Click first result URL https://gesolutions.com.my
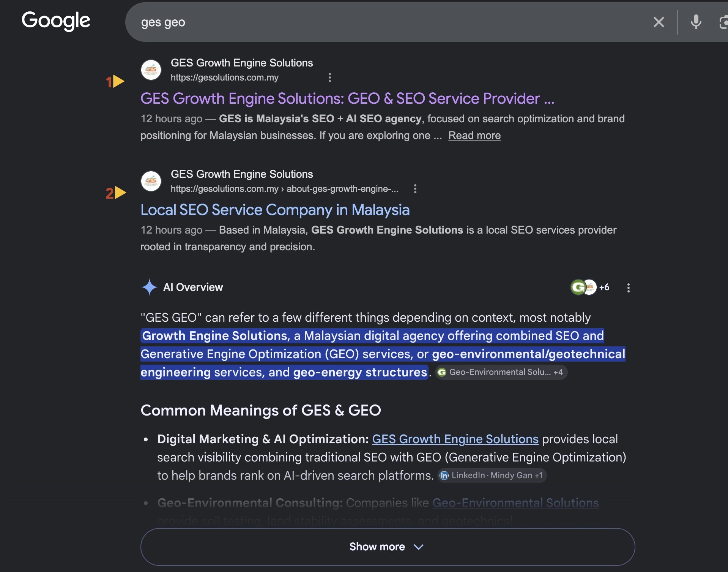Screen dimensions: 728x572 [224, 77]
